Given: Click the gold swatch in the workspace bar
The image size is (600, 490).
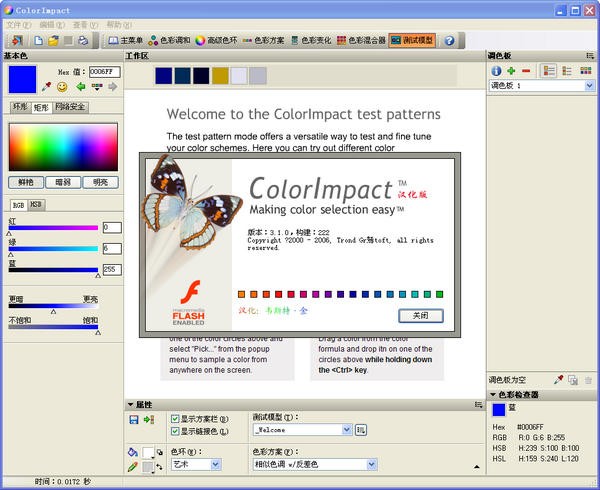Looking at the screenshot, I should click(x=220, y=76).
